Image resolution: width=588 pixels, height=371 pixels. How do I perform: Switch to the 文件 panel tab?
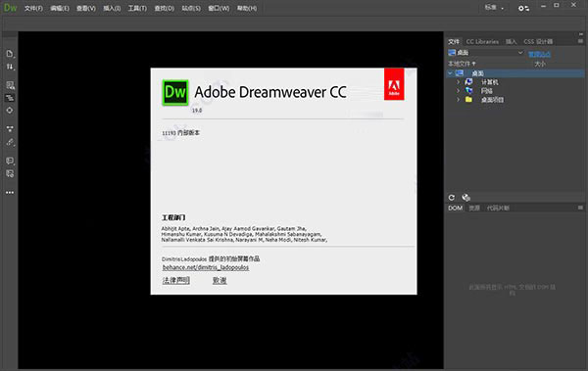pyautogui.click(x=454, y=41)
